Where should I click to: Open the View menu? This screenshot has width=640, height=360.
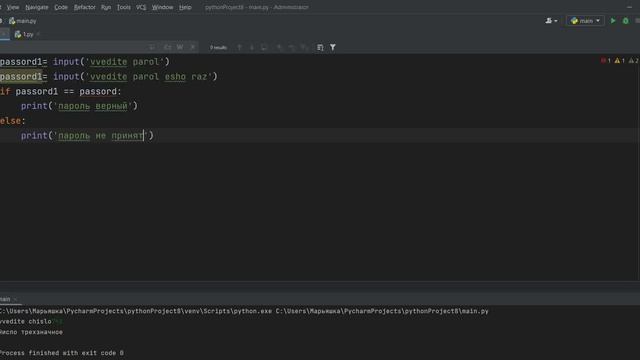click(x=13, y=7)
